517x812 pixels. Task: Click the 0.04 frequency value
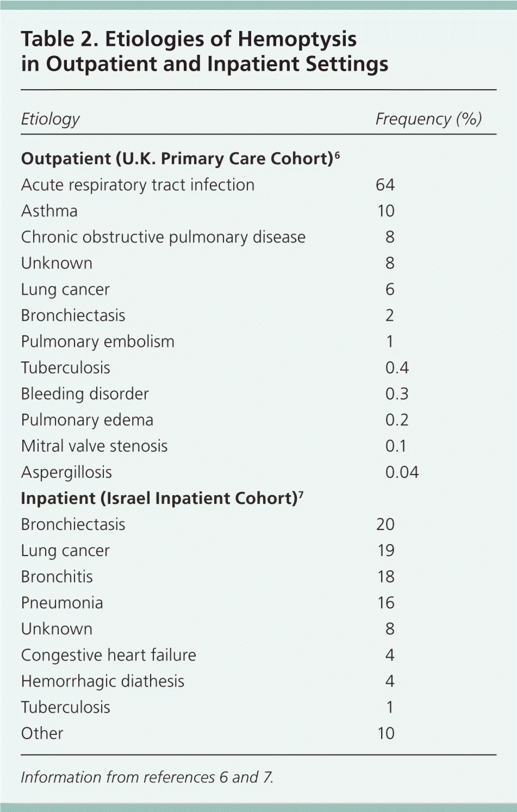tap(402, 472)
